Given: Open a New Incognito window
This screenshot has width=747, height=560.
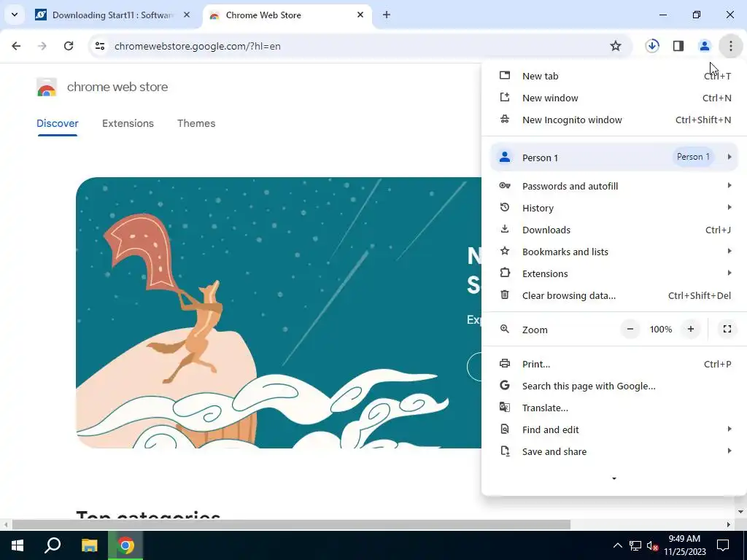Looking at the screenshot, I should coord(614,120).
